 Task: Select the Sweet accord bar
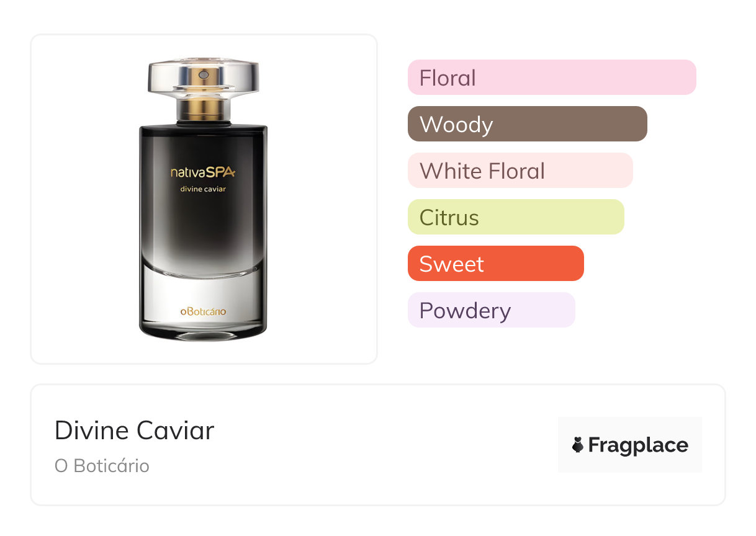point(496,264)
